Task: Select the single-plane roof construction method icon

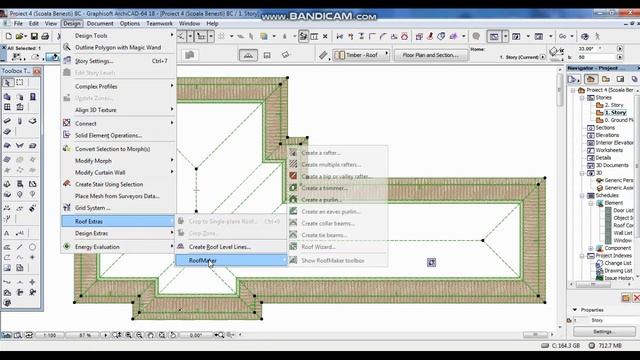Action: pyautogui.click(x=248, y=55)
